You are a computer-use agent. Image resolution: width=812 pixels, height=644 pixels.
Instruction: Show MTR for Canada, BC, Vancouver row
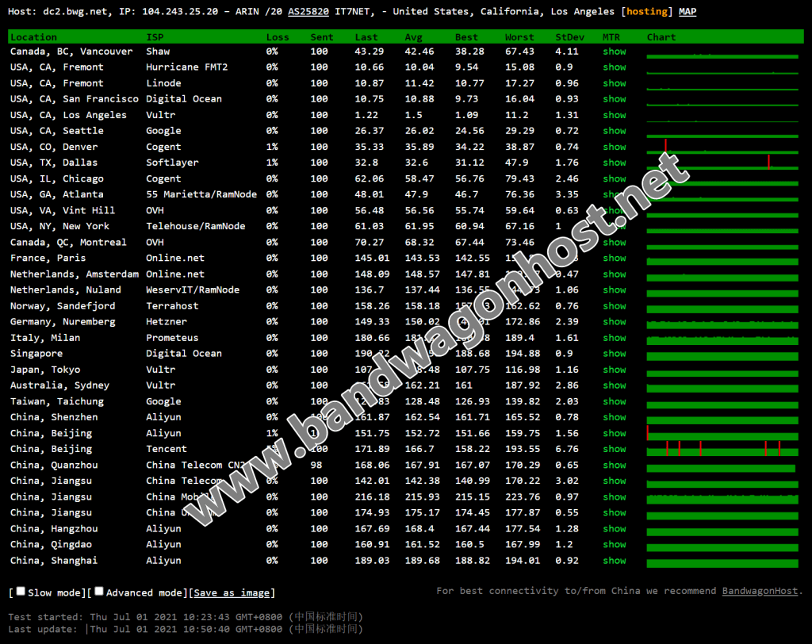pyautogui.click(x=615, y=52)
